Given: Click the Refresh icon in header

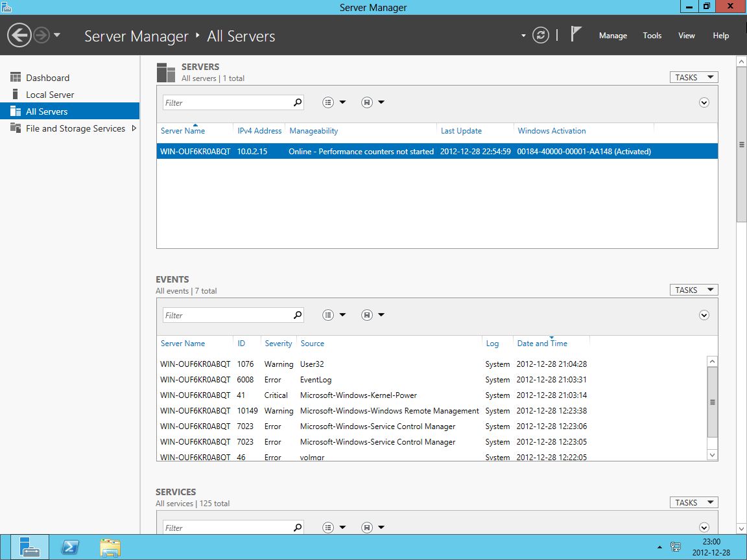Looking at the screenshot, I should tap(541, 35).
